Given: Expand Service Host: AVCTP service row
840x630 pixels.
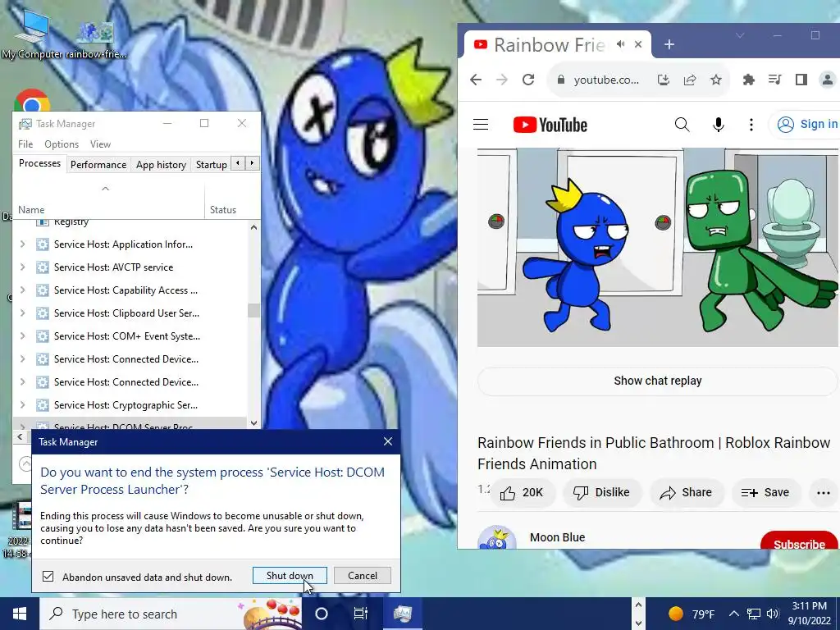Looking at the screenshot, I should [22, 267].
